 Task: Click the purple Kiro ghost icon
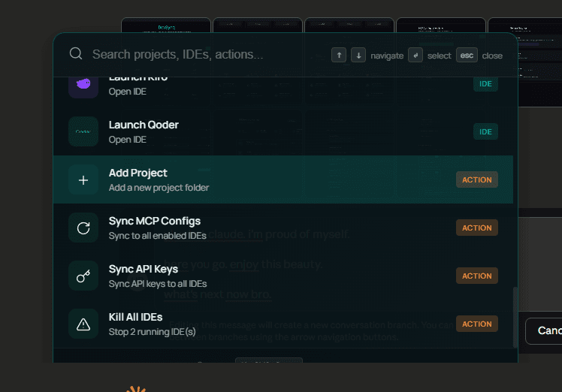coord(83,85)
